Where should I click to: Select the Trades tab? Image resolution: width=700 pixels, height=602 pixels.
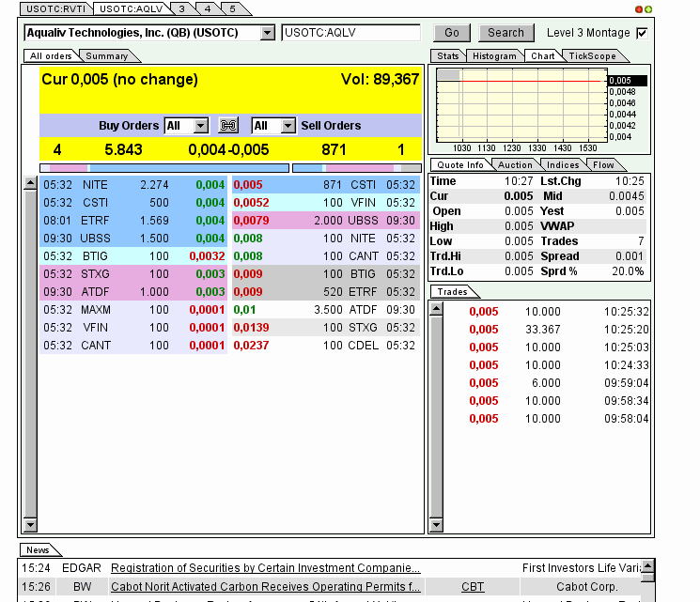point(452,292)
